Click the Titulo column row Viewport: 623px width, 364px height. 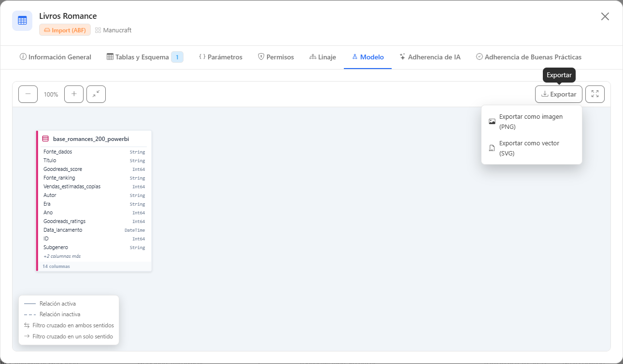(94, 160)
